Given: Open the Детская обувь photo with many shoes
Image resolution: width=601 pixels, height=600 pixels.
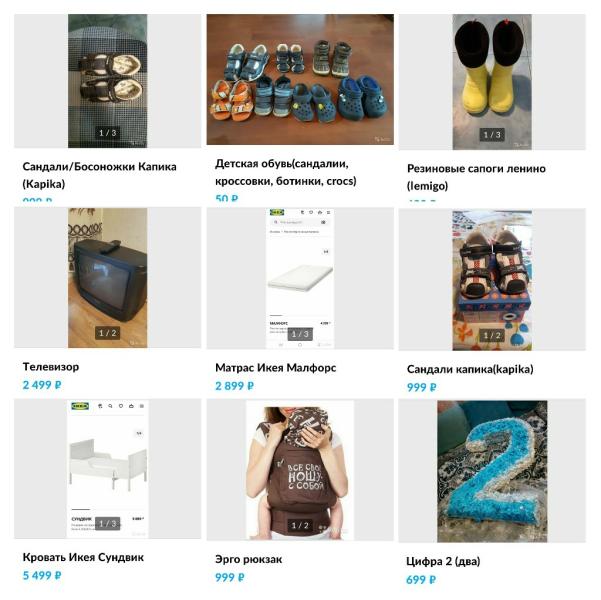Looking at the screenshot, I should pos(300,79).
